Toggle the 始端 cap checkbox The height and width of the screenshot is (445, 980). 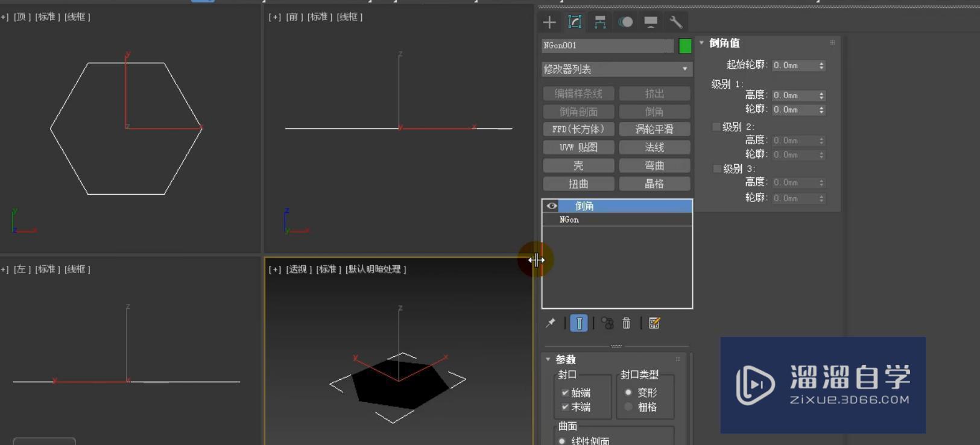click(x=565, y=393)
